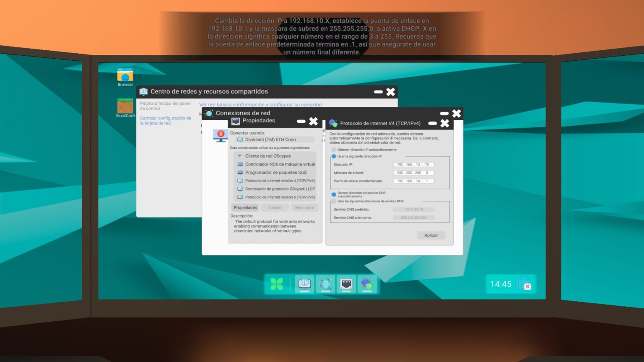Open the TCP/IPv4 protocol taskbar icon
Screen dimensions: 644x362
368,284
